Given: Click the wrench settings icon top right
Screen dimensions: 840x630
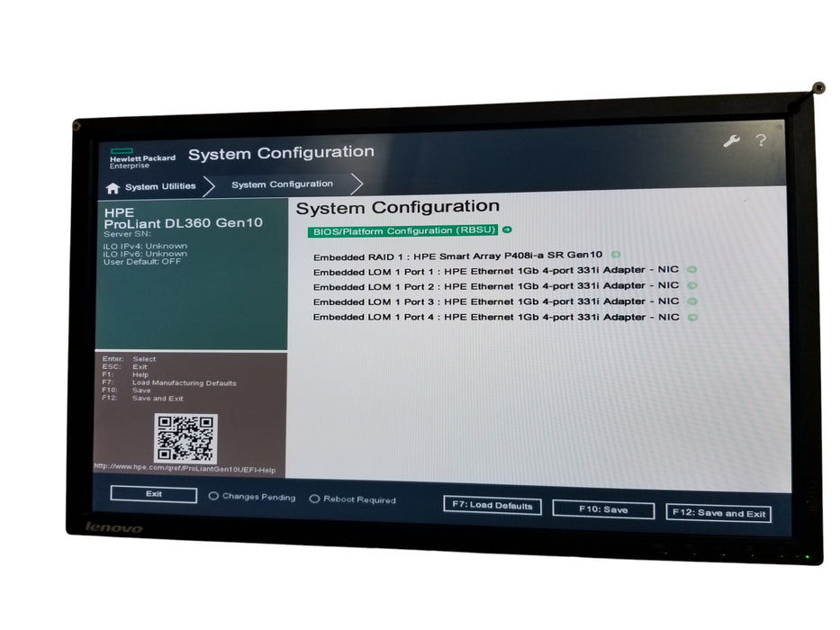Looking at the screenshot, I should pos(729,140).
